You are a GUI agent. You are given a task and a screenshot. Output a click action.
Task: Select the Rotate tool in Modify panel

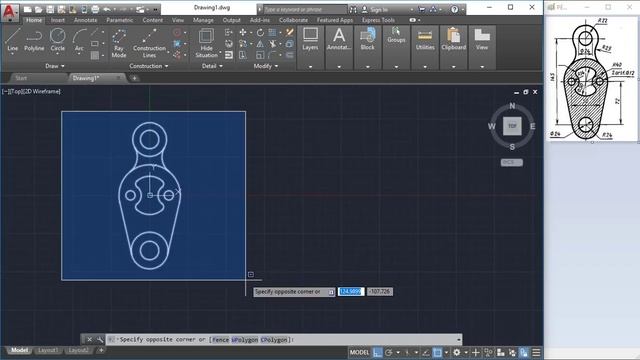coord(260,33)
